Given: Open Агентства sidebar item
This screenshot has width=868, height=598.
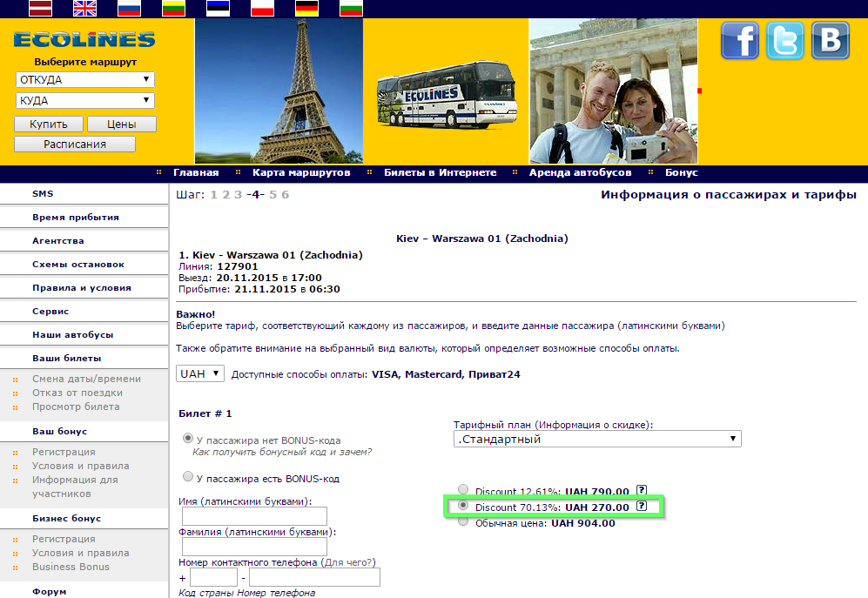Looking at the screenshot, I should click(58, 241).
